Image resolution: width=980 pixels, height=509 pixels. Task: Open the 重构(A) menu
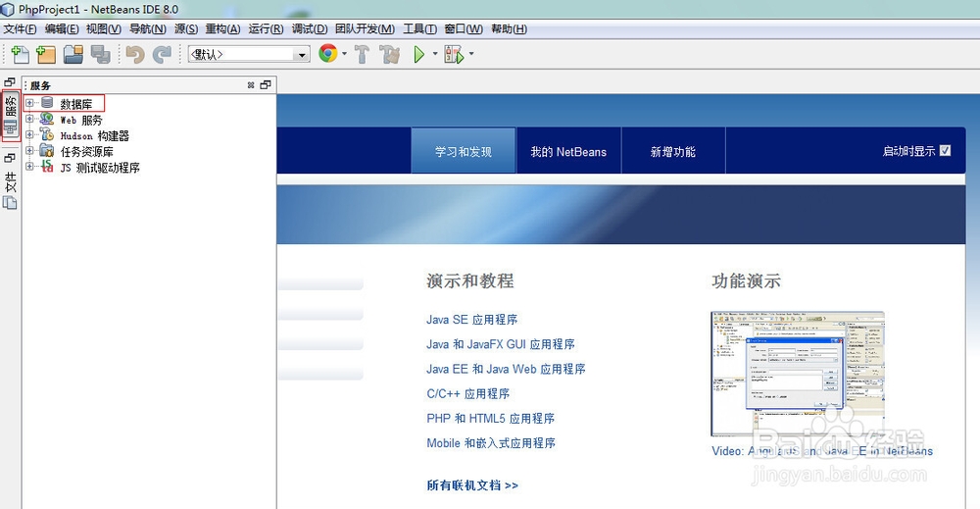[x=222, y=28]
